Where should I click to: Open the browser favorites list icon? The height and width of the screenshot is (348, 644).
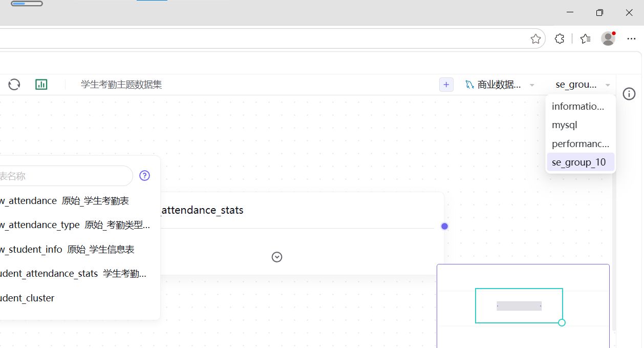586,38
